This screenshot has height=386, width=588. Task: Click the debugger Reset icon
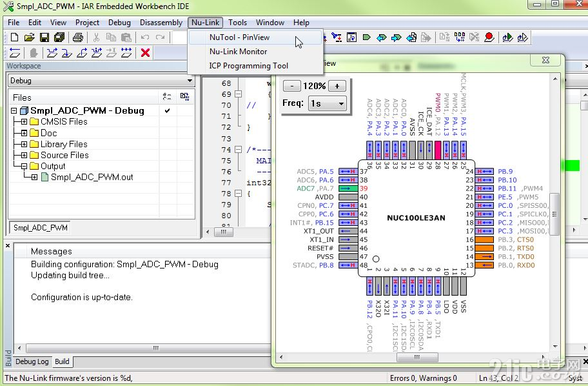[15, 52]
